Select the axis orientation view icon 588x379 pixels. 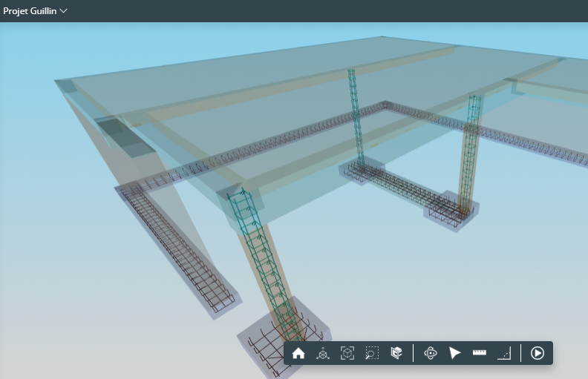323,353
